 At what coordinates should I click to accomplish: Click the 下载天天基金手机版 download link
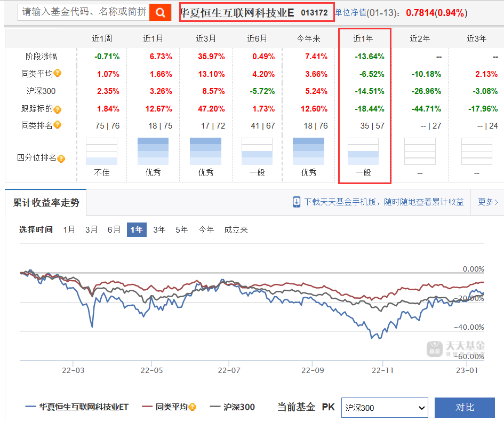tap(384, 202)
